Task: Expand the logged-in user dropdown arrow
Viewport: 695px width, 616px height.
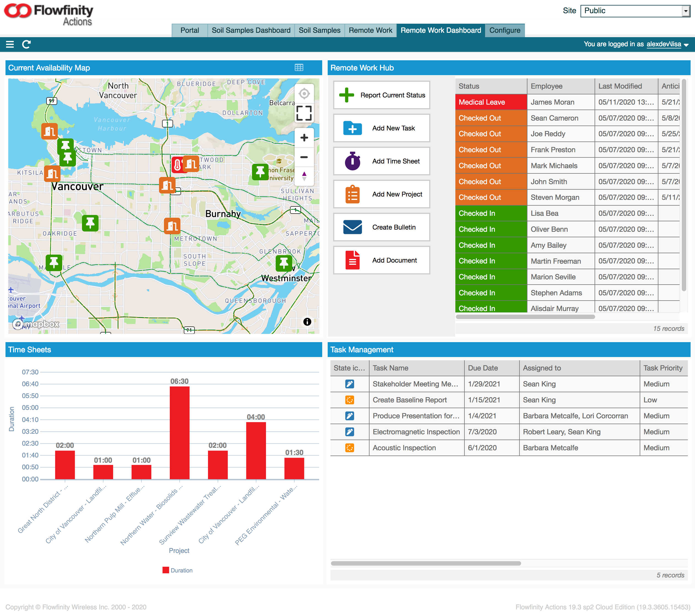Action: tap(686, 45)
